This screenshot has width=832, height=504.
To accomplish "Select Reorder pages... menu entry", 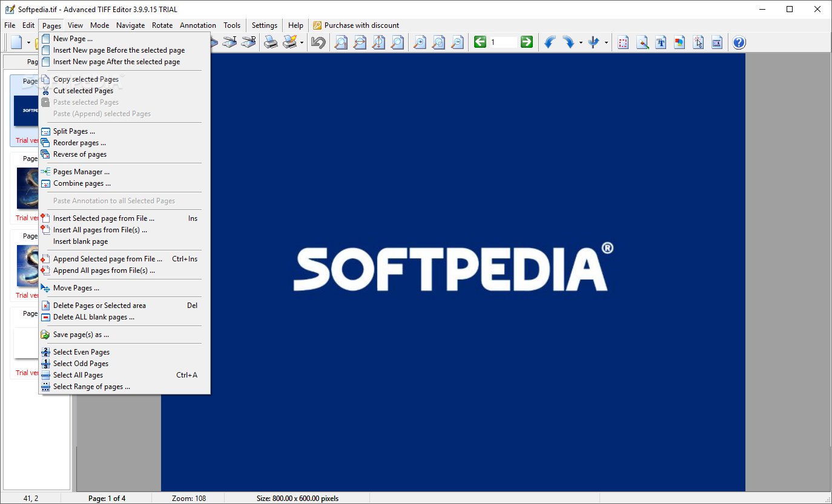I will (125, 143).
